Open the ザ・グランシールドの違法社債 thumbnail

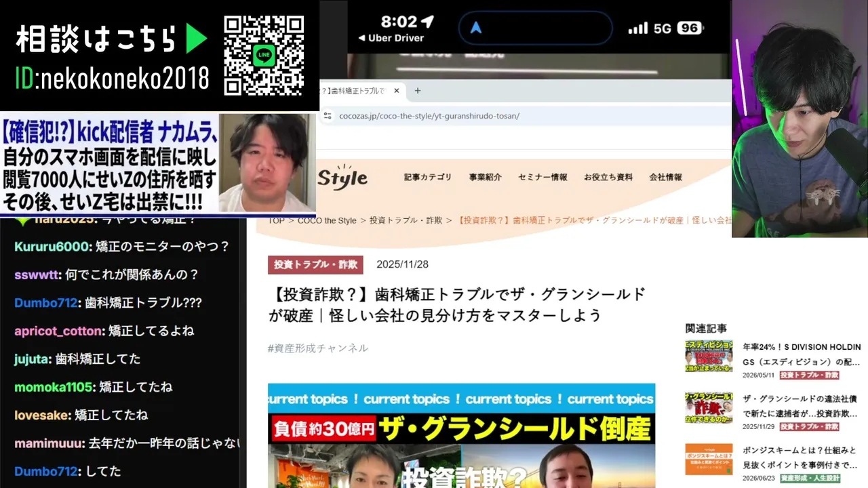click(709, 407)
